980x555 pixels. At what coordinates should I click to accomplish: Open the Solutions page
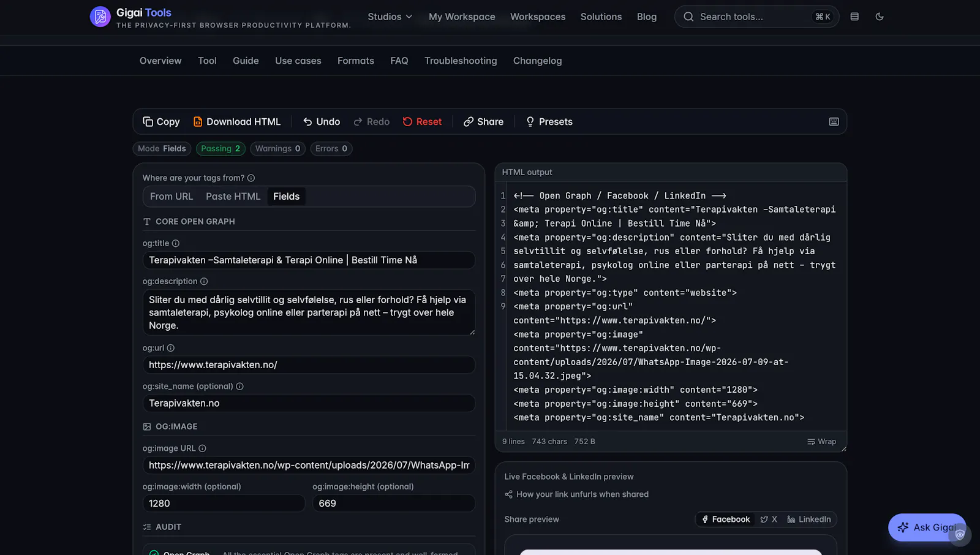click(601, 17)
